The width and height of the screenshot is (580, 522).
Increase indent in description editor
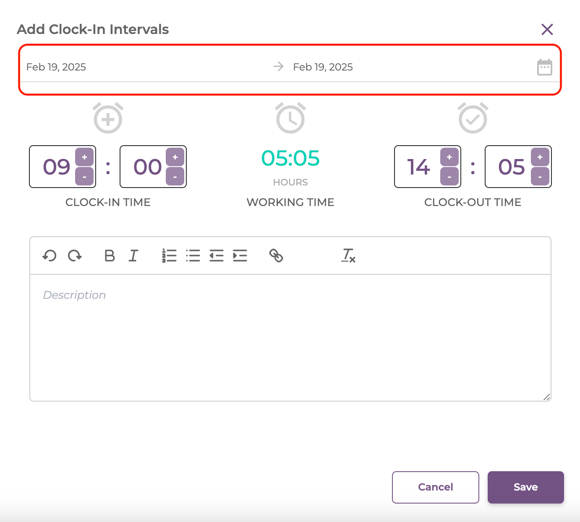pyautogui.click(x=240, y=256)
